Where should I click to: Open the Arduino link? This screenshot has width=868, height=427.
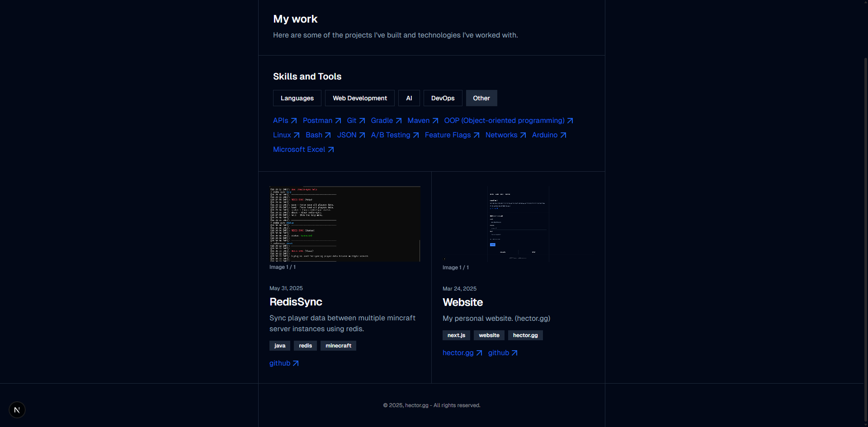click(549, 135)
